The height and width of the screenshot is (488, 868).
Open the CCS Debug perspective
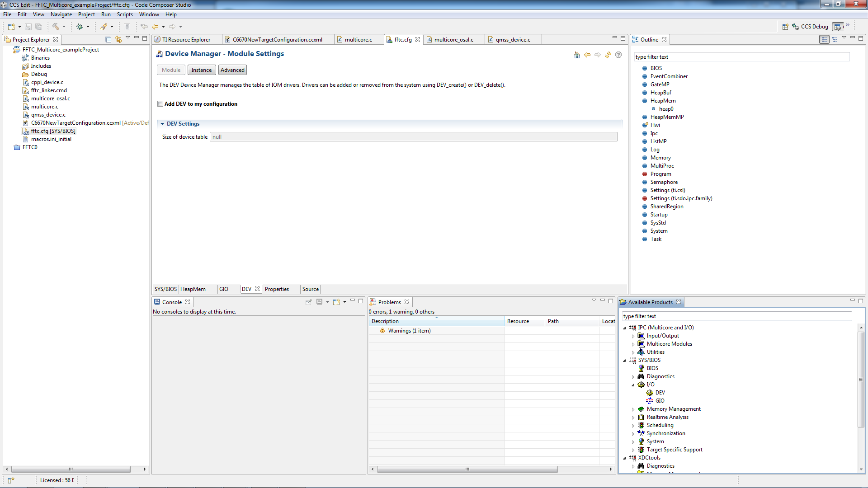click(810, 27)
